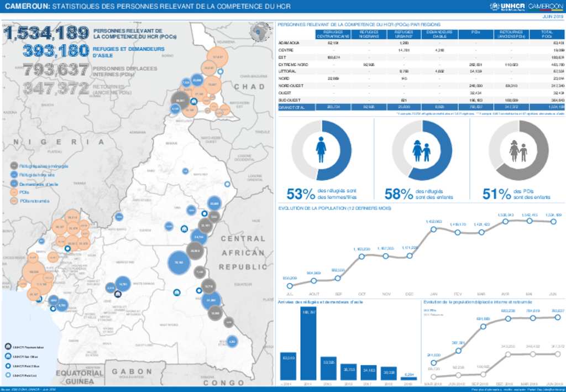Click the Demandeurs d'asile legend entry
This screenshot has height=392, width=566.
[x=38, y=184]
